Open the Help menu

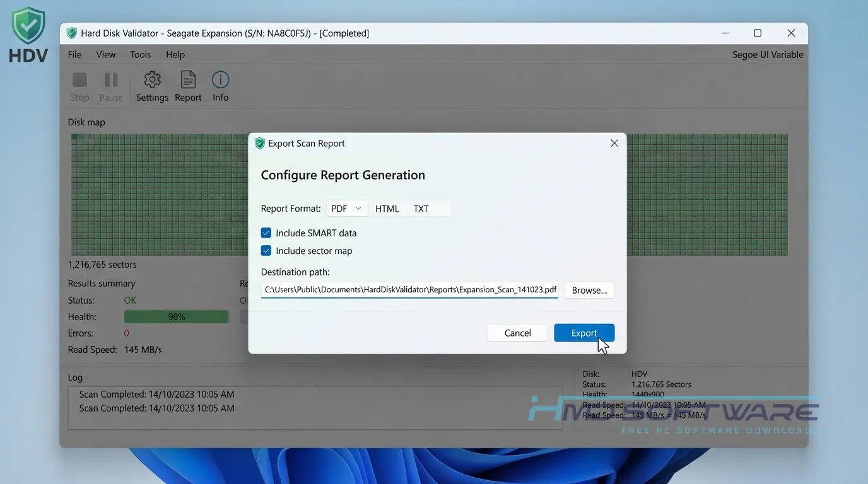tap(175, 54)
